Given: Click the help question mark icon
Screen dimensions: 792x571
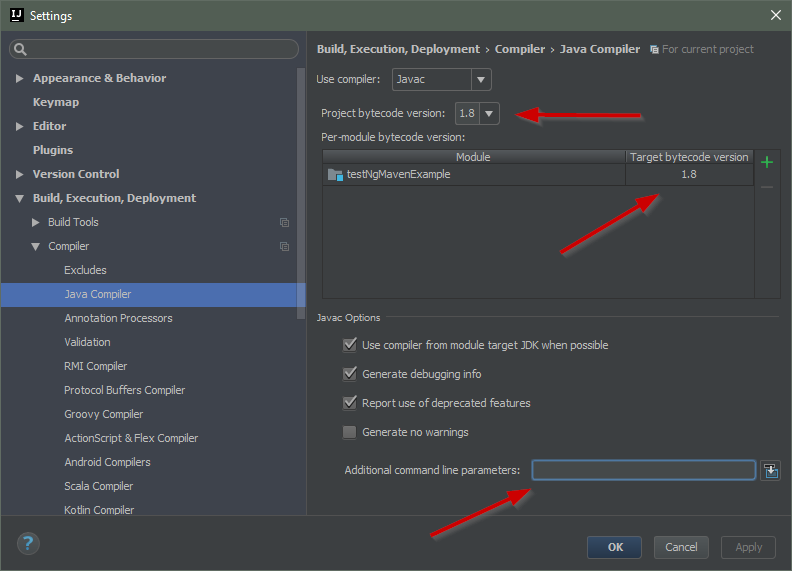Looking at the screenshot, I should tap(28, 544).
